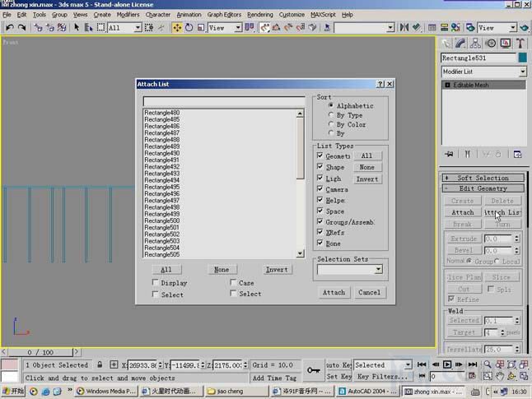Select By Type sort option
This screenshot has height=399, width=532.
(x=331, y=115)
